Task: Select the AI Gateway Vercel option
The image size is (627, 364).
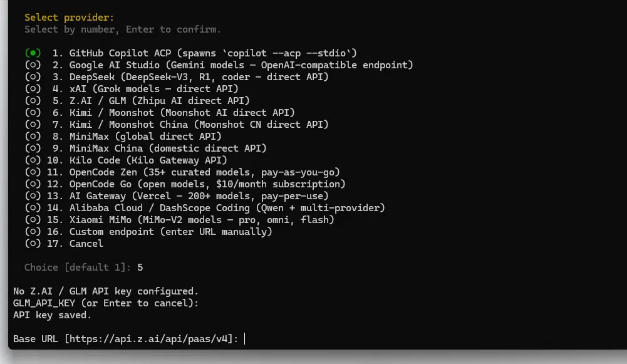Action: coord(33,196)
